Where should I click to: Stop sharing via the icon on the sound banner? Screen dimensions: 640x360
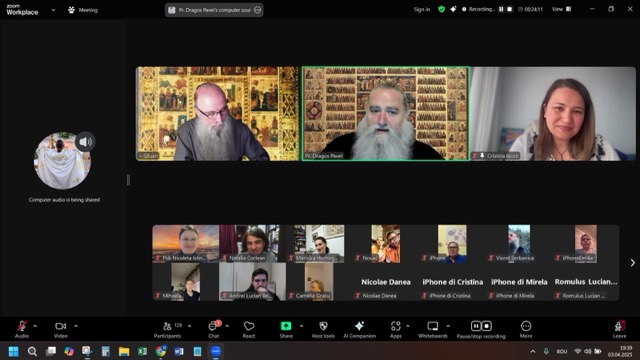(258, 10)
